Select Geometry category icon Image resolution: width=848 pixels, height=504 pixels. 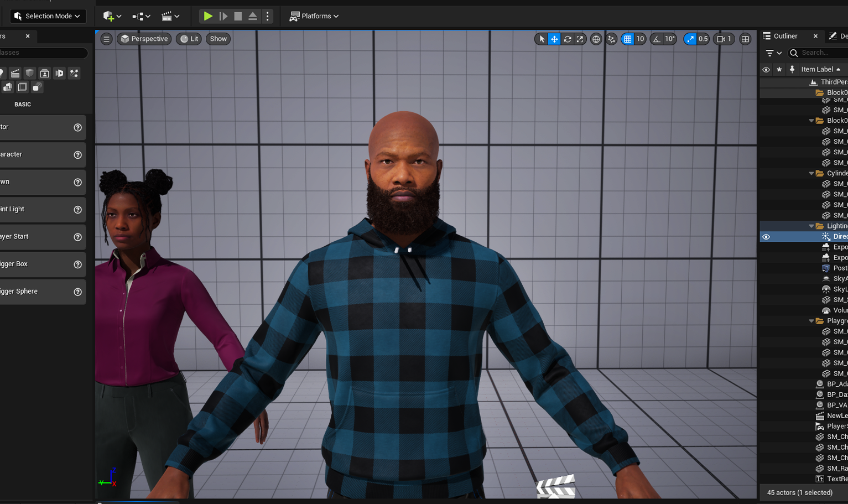8,87
